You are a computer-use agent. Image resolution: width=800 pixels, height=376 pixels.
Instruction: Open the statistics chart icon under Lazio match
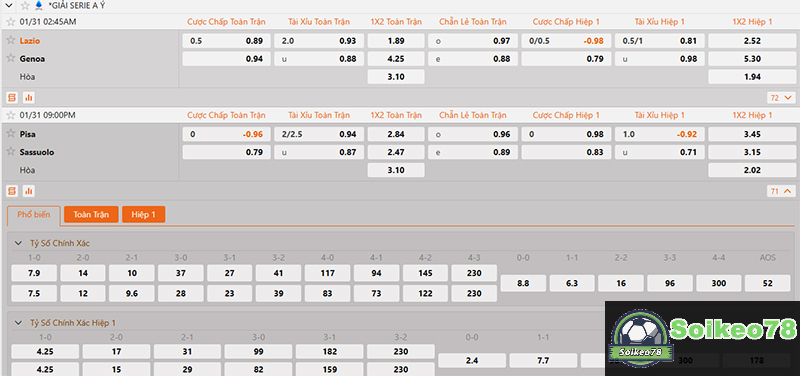[29, 97]
